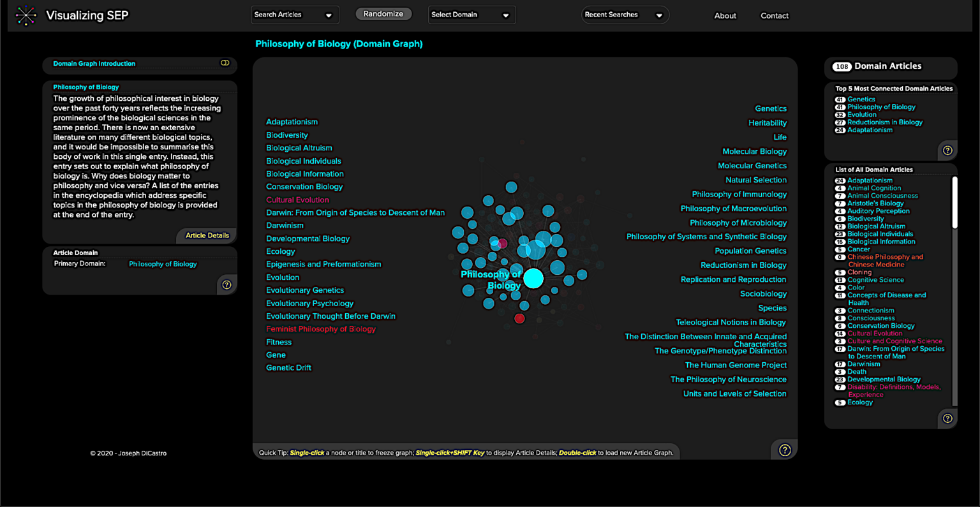Screen dimensions: 980x507
Task: Open the About page
Action: click(725, 15)
